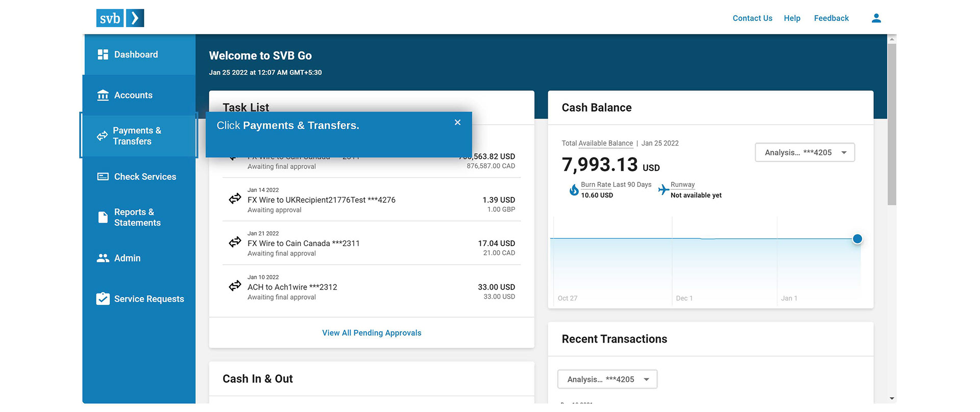The height and width of the screenshot is (412, 980).
Task: Click the Burn Rate flame icon
Action: tap(574, 190)
